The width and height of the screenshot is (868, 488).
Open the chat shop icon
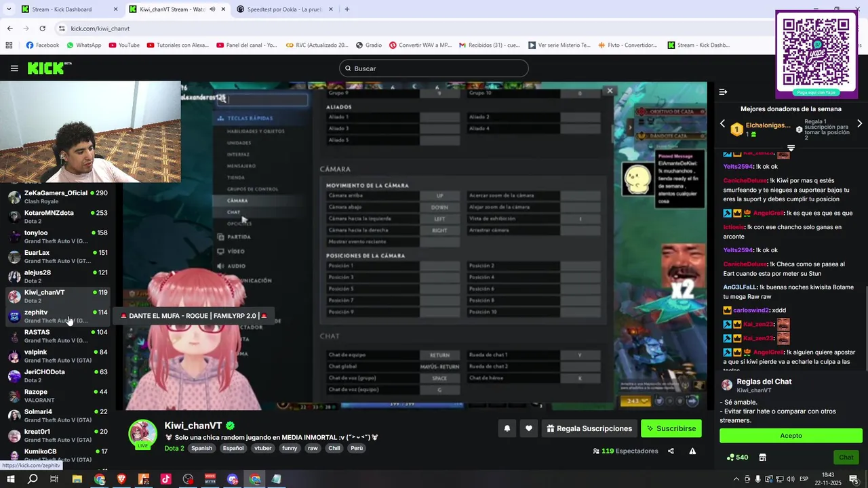(762, 457)
